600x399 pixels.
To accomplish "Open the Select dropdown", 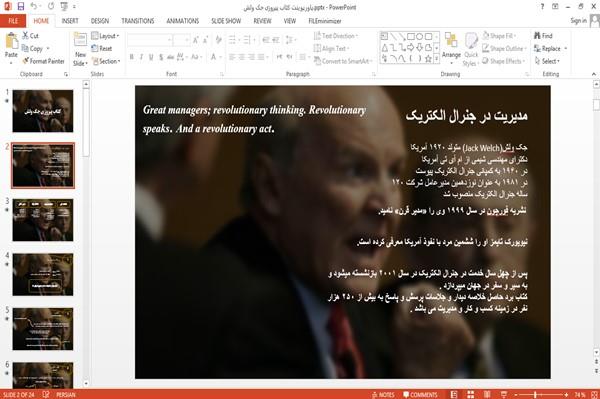I will (x=547, y=61).
